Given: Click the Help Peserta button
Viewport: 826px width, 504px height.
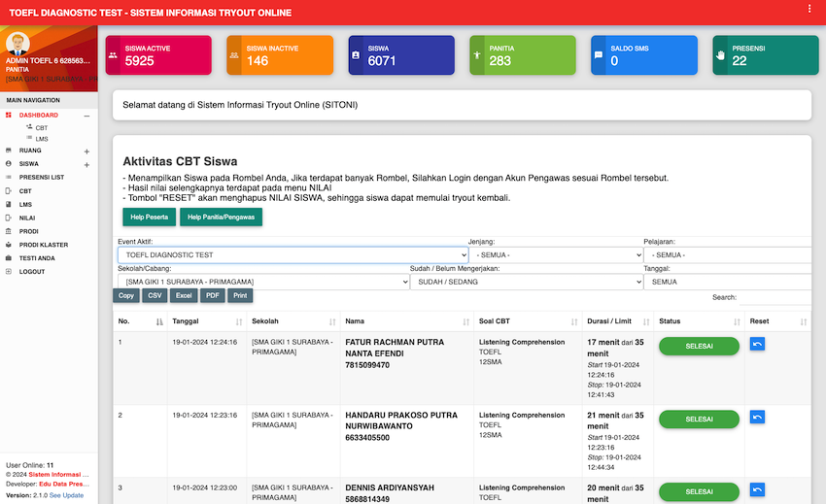Looking at the screenshot, I should [150, 217].
